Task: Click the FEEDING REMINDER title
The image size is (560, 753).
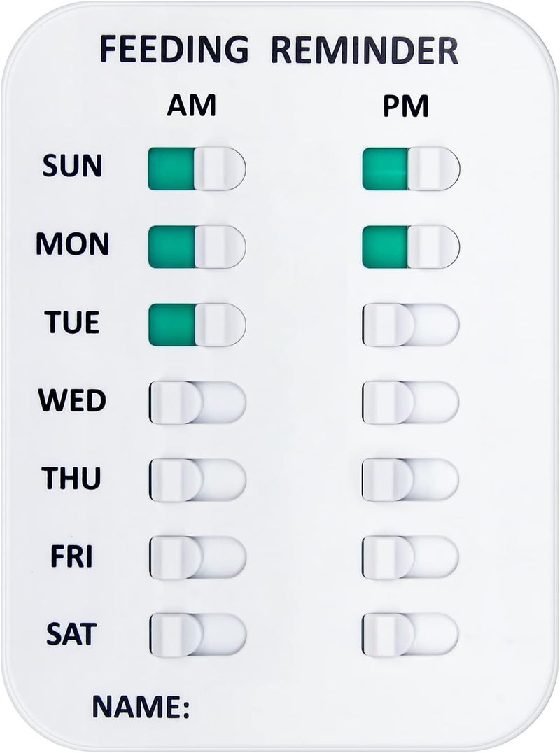Action: [279, 51]
